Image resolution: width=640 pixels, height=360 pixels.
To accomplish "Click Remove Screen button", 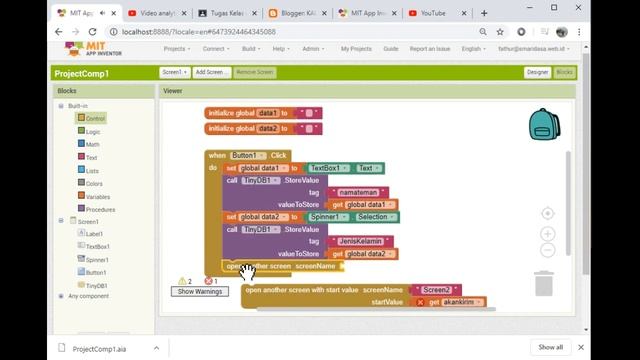I will click(255, 72).
